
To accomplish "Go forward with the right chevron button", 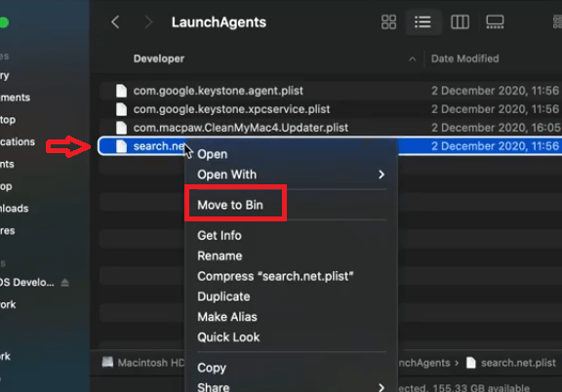I will pos(148,22).
